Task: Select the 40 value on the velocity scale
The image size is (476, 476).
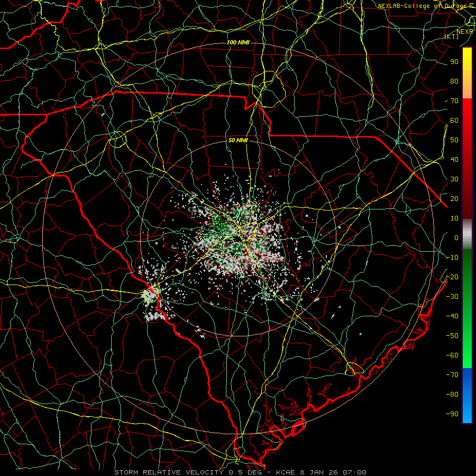Action: coord(454,160)
